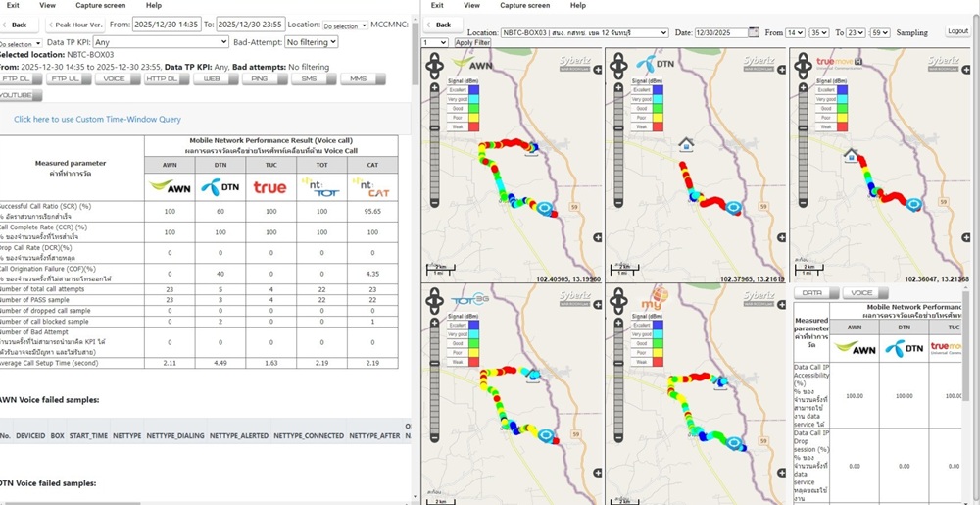Open the Bad-Attempt No filtering dropdown

tap(312, 42)
